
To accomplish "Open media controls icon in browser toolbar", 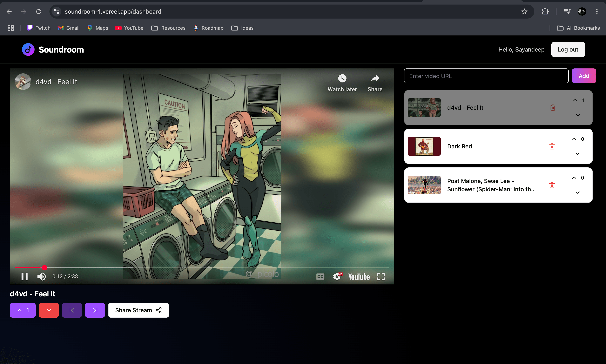I will point(567,12).
